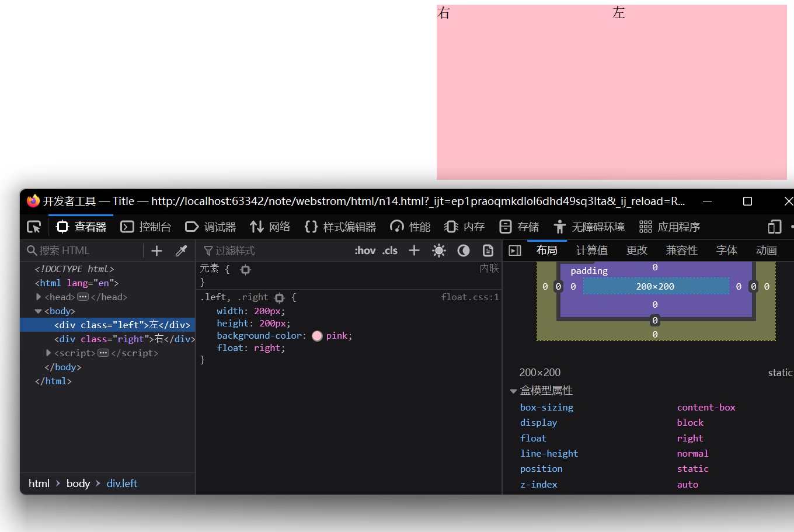
Task: Highlight elements matching .left, .right selector
Action: (279, 297)
